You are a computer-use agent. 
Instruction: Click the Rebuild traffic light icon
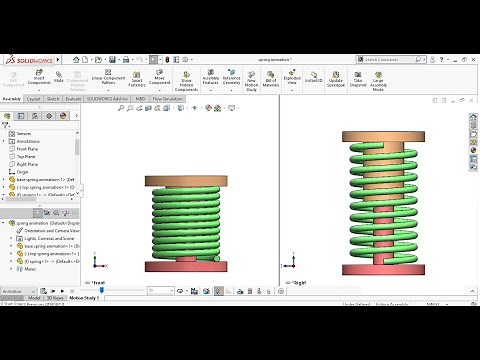click(x=167, y=60)
